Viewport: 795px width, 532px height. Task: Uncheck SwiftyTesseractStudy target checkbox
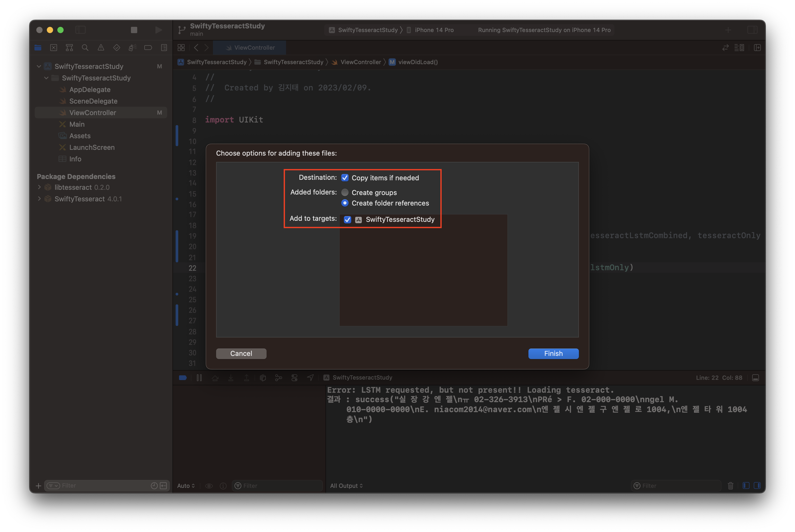(348, 219)
